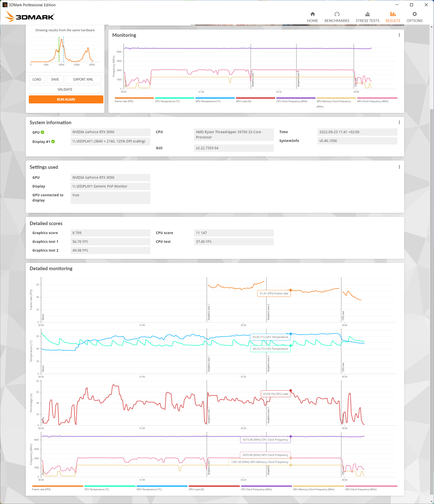This screenshot has height=504, width=434.
Task: Toggle GPU Memory Clock Frequency legend in Monitoring
Action: click(336, 102)
